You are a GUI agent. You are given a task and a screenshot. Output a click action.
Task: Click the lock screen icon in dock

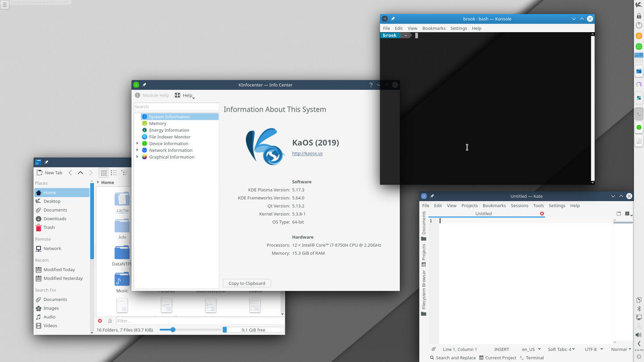pyautogui.click(x=639, y=16)
